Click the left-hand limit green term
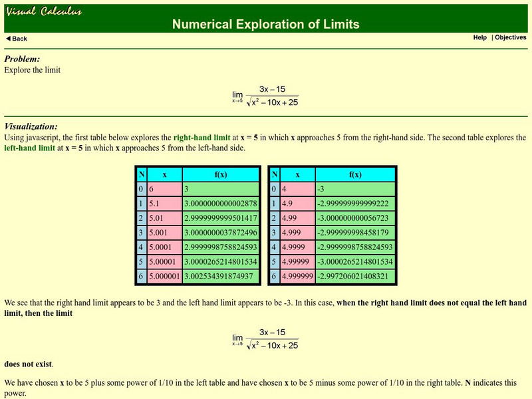 click(x=29, y=148)
